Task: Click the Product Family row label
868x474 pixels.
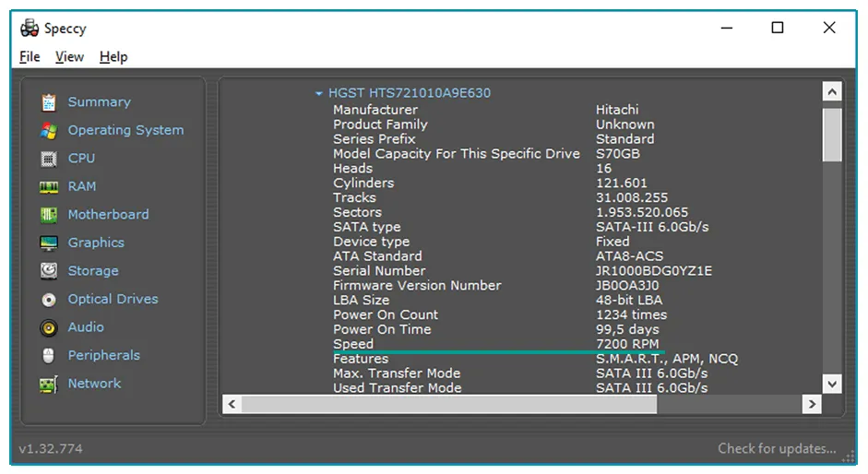Action: pyautogui.click(x=380, y=124)
